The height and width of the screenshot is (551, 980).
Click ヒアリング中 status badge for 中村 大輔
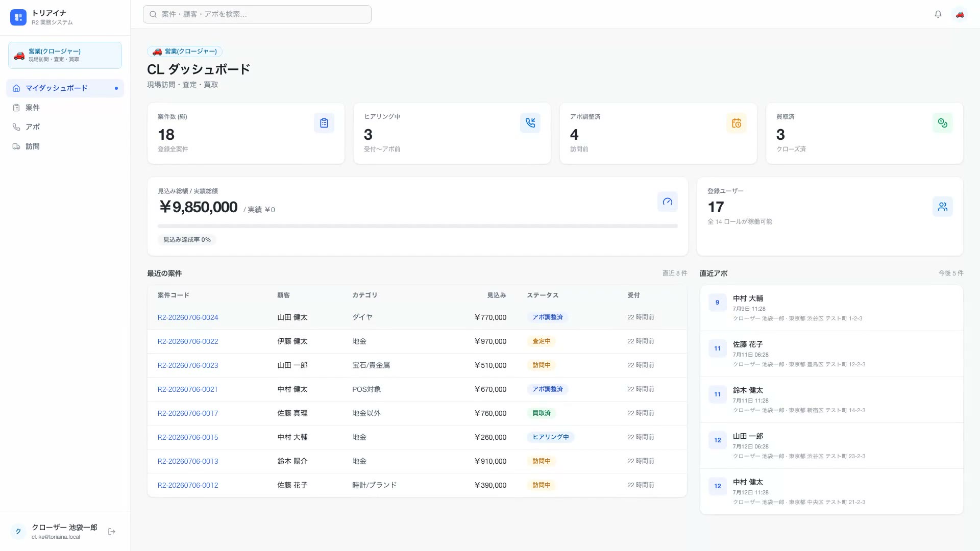coord(551,437)
